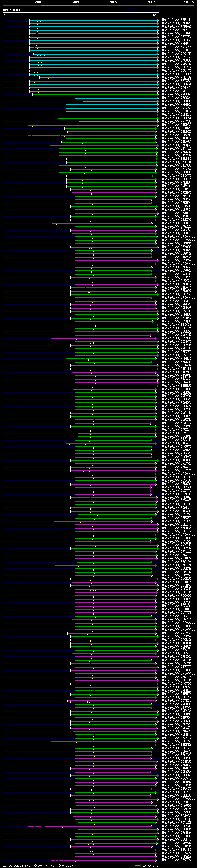Click the green ~80% identity legend segment

point(137,6)
